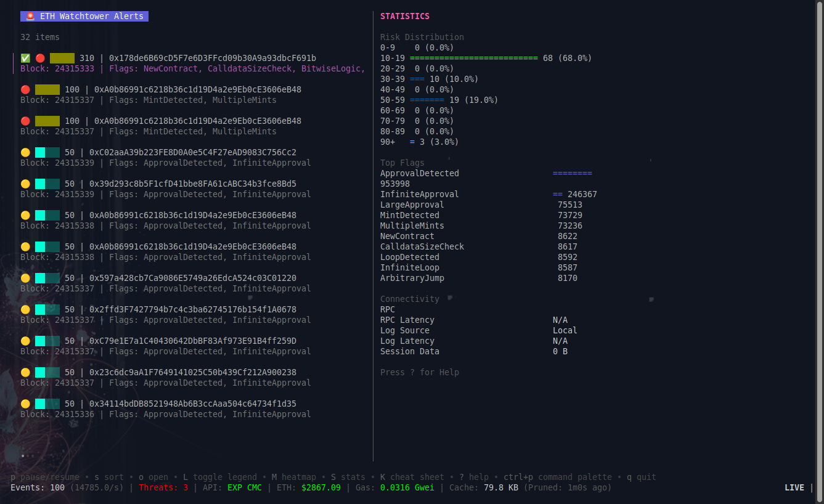Click the red dot on the MintDetected alert

pos(25,89)
